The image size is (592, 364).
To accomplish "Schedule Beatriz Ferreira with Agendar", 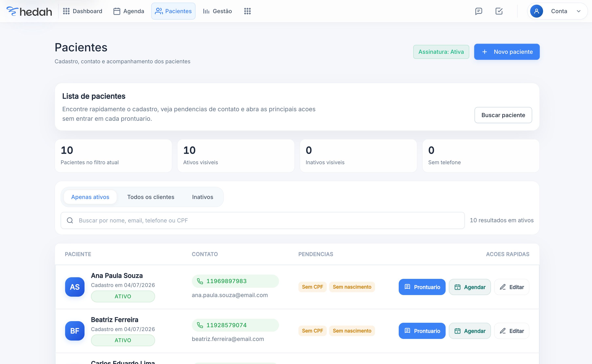I will pyautogui.click(x=470, y=331).
